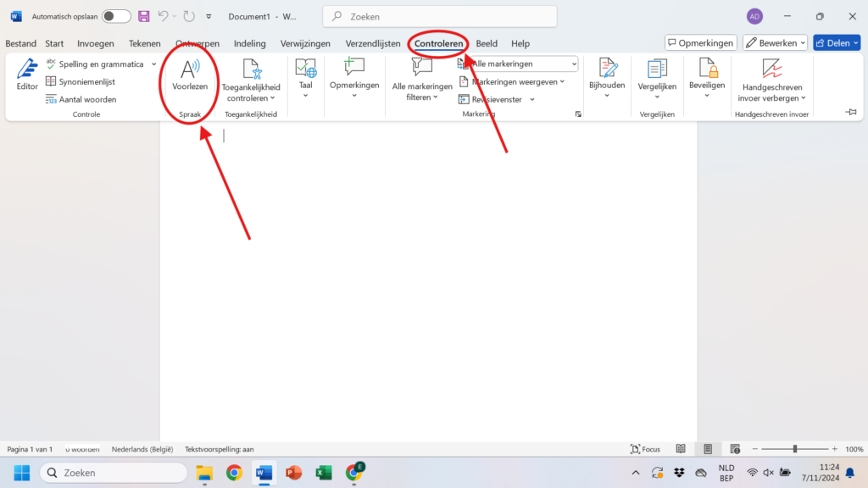Image resolution: width=868 pixels, height=488 pixels.
Task: Toggle Handgeschreven invoer verbergen
Action: (771, 80)
